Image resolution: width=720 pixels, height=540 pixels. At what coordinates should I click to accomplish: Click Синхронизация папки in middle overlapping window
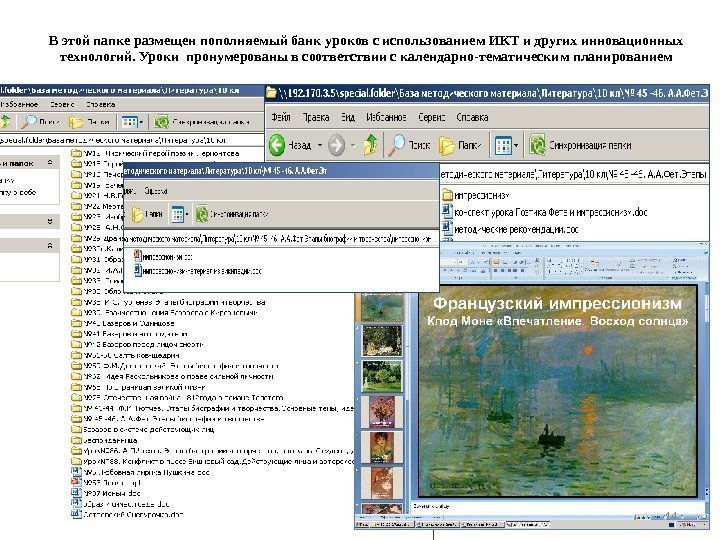click(x=232, y=214)
